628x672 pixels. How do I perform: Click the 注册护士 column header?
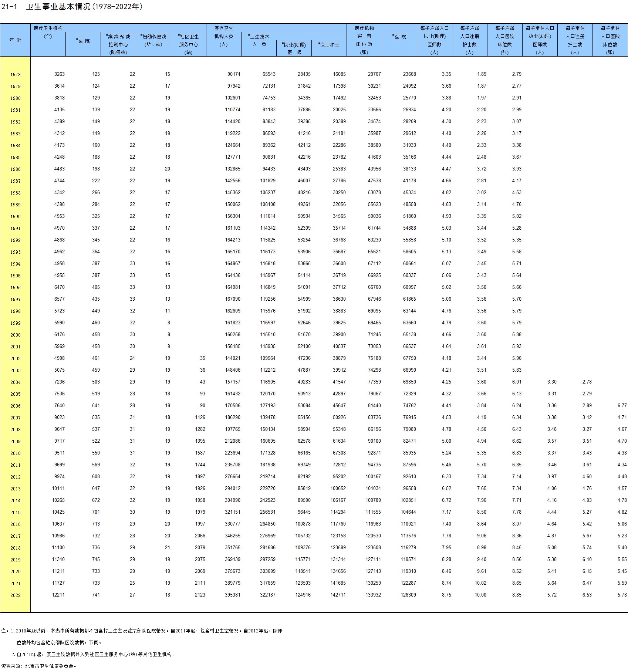pyautogui.click(x=329, y=45)
